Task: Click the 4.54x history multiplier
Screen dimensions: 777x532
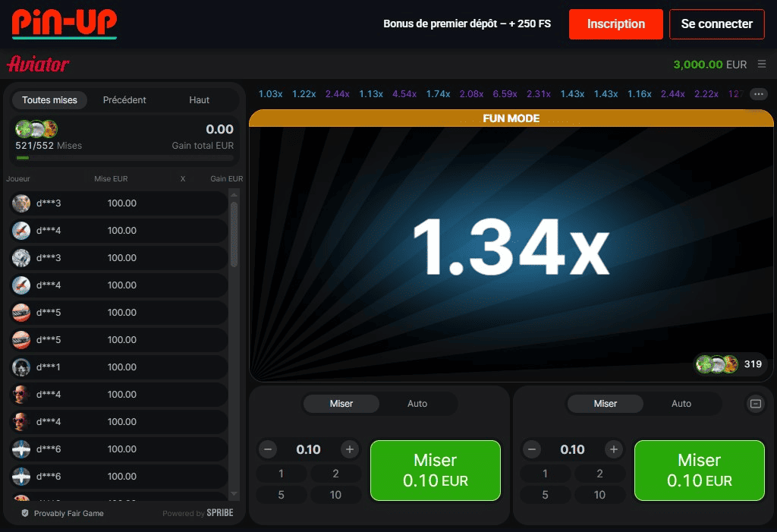Action: (404, 93)
